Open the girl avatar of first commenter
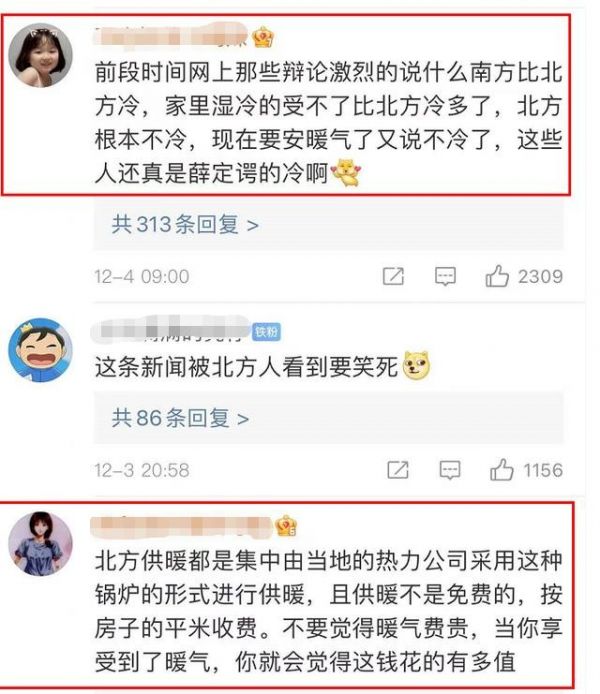600x694 pixels. 40,55
